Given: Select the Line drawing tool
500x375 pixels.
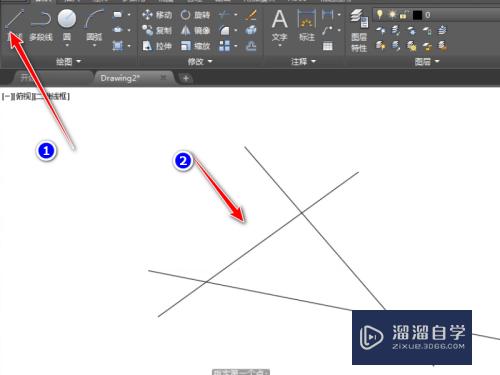Looking at the screenshot, I should [x=14, y=24].
